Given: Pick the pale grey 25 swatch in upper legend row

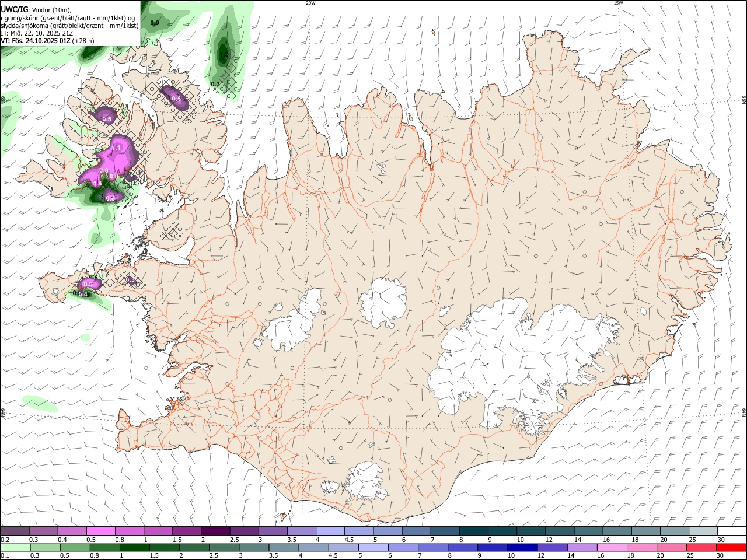Looking at the screenshot, I should click(703, 531).
